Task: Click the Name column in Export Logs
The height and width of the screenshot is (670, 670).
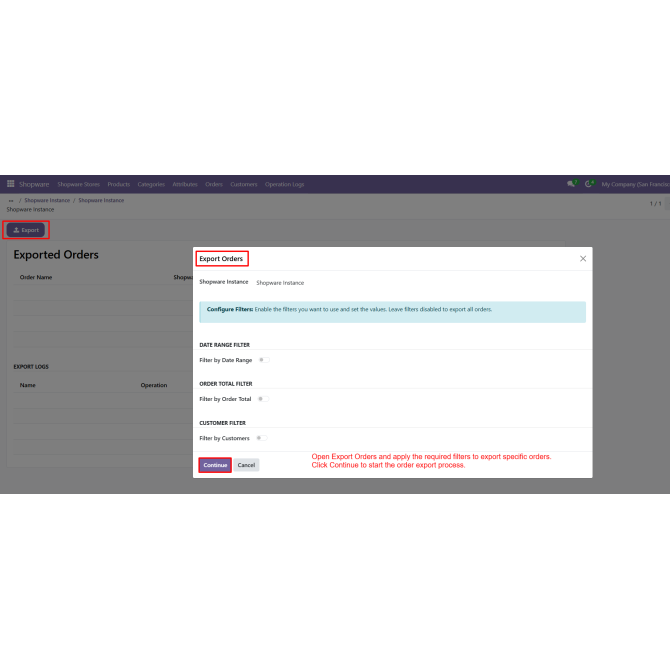Action: point(28,385)
